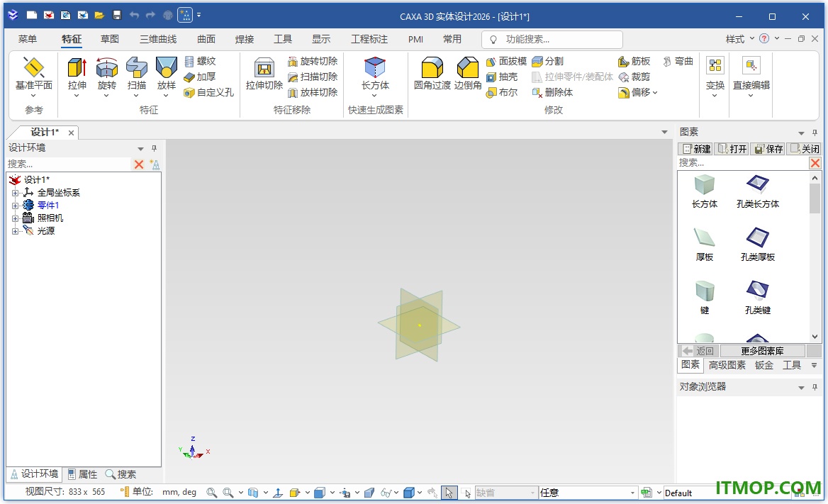Open the 菜单 menu
The width and height of the screenshot is (828, 504).
point(28,39)
